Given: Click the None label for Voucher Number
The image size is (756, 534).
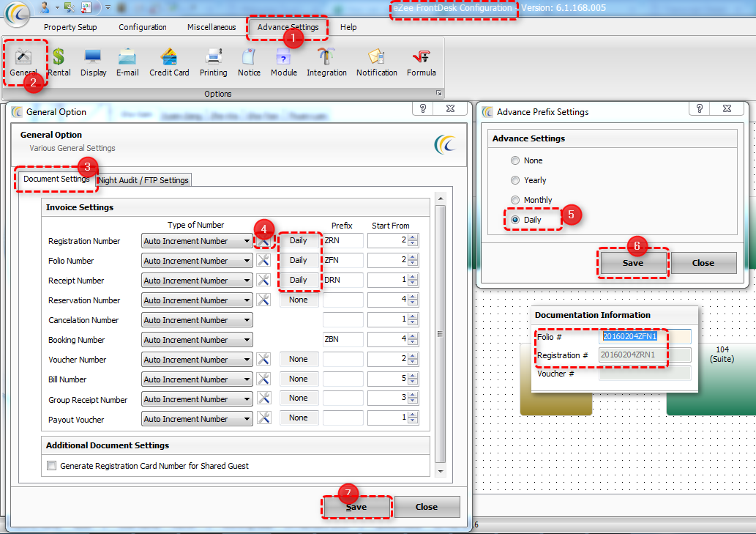Looking at the screenshot, I should (x=298, y=360).
